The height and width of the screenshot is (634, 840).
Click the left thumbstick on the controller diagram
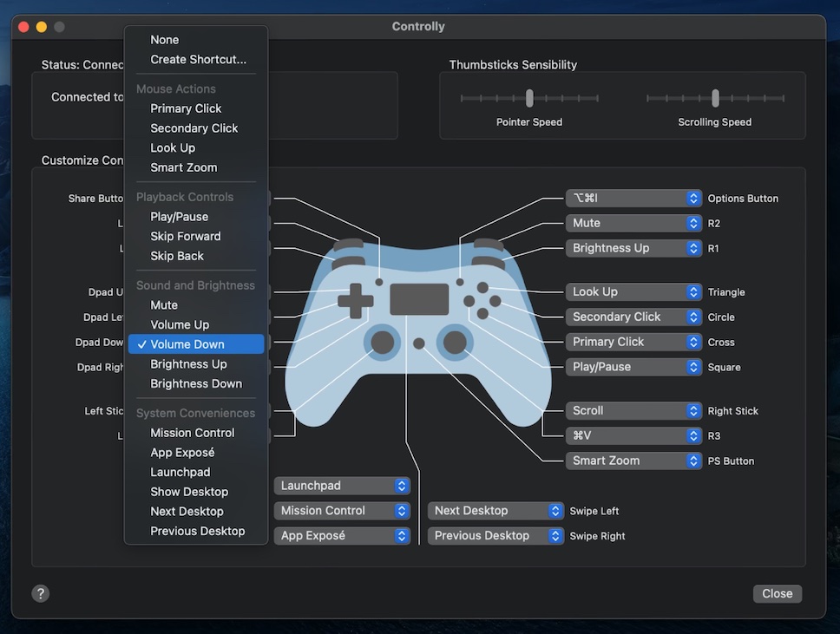tap(383, 343)
